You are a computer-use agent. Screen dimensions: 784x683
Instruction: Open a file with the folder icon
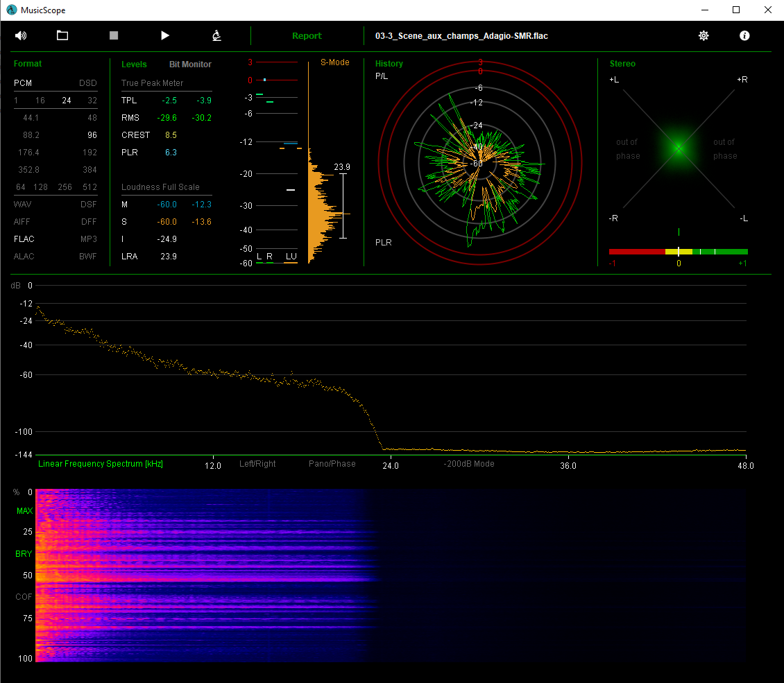62,35
